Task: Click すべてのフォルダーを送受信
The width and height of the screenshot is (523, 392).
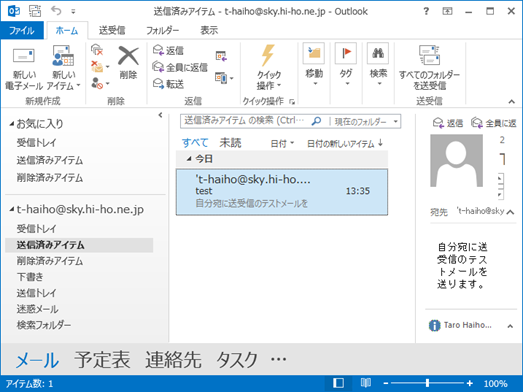Action: (x=429, y=68)
